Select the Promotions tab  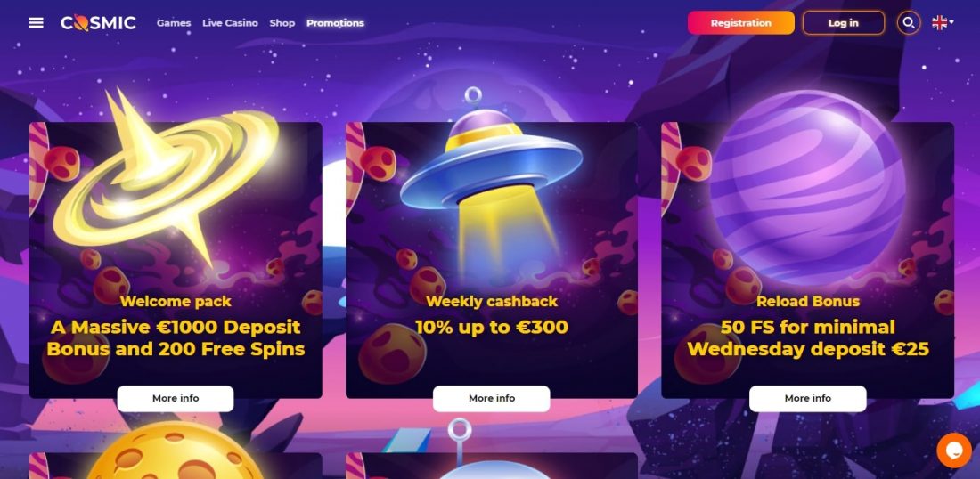(x=335, y=23)
